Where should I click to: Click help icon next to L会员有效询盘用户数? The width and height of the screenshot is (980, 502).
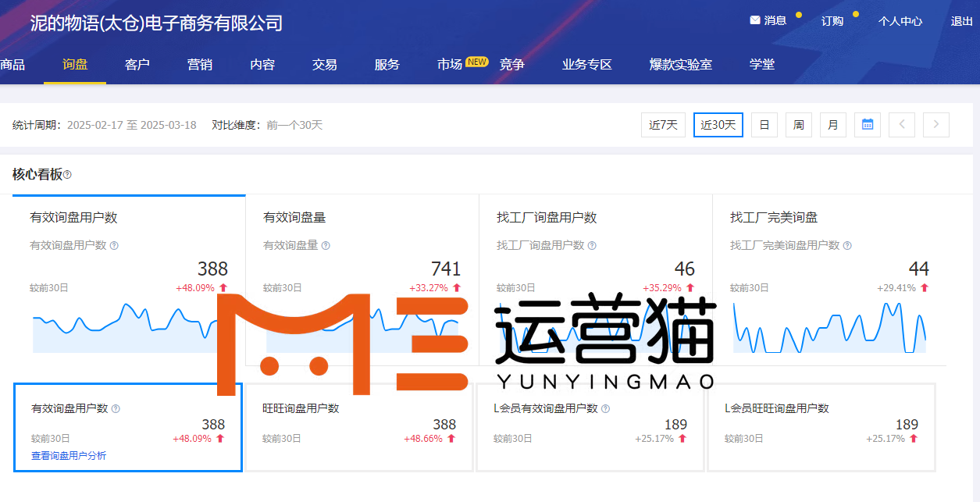tap(605, 408)
